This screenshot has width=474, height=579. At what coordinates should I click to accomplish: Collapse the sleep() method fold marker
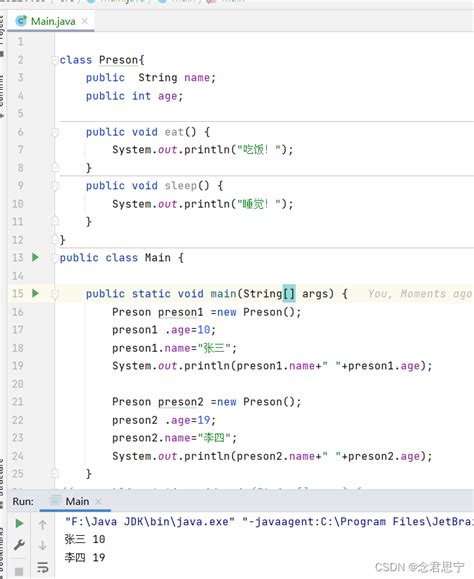coord(55,185)
